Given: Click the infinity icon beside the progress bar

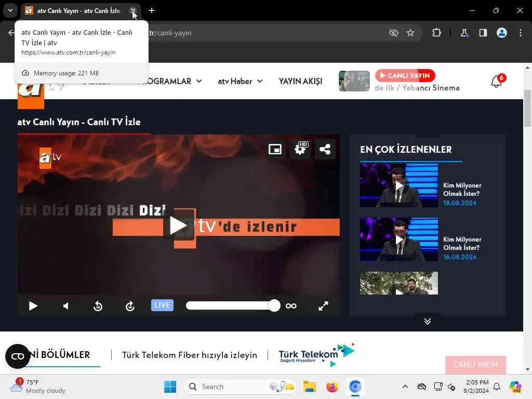Looking at the screenshot, I should pyautogui.click(x=291, y=306).
